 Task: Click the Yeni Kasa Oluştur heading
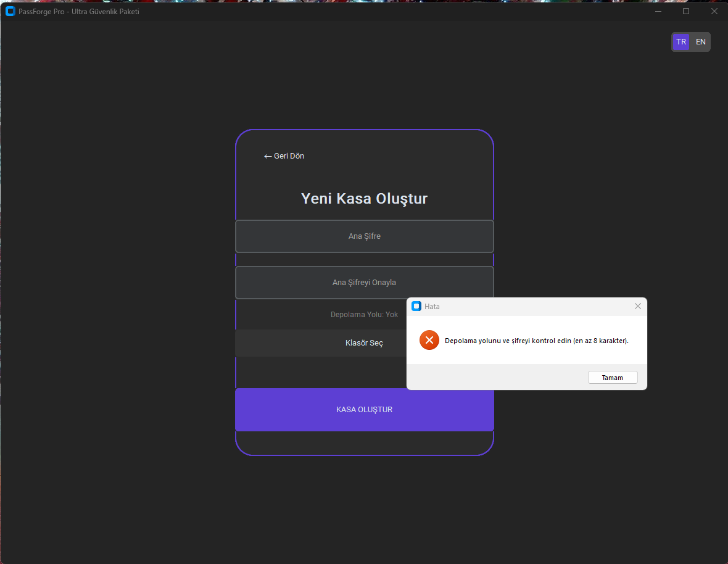(364, 199)
